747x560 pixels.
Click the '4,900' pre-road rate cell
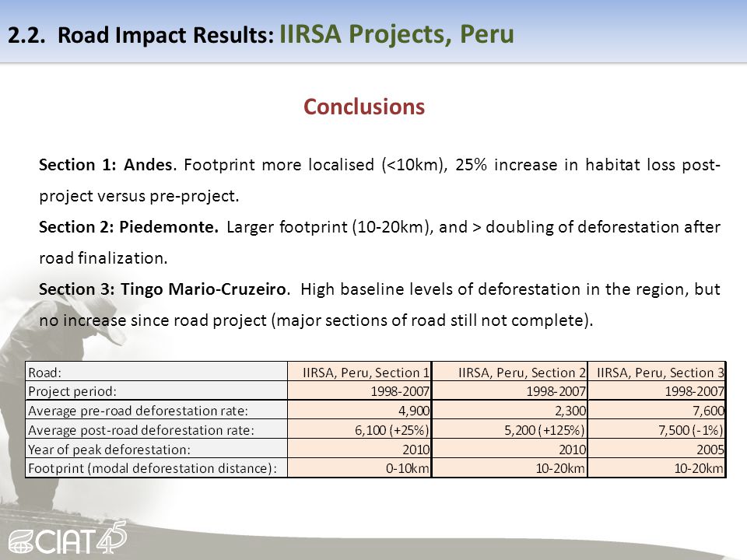[x=359, y=410]
